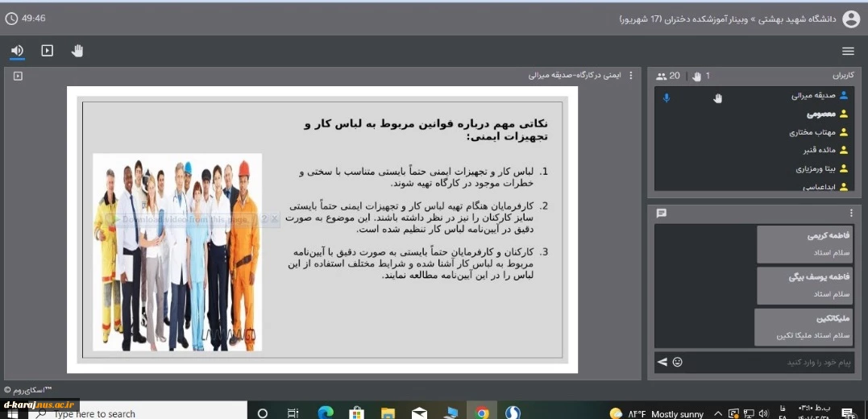
Task: Open the emoji picker in the chat box
Action: point(678,363)
